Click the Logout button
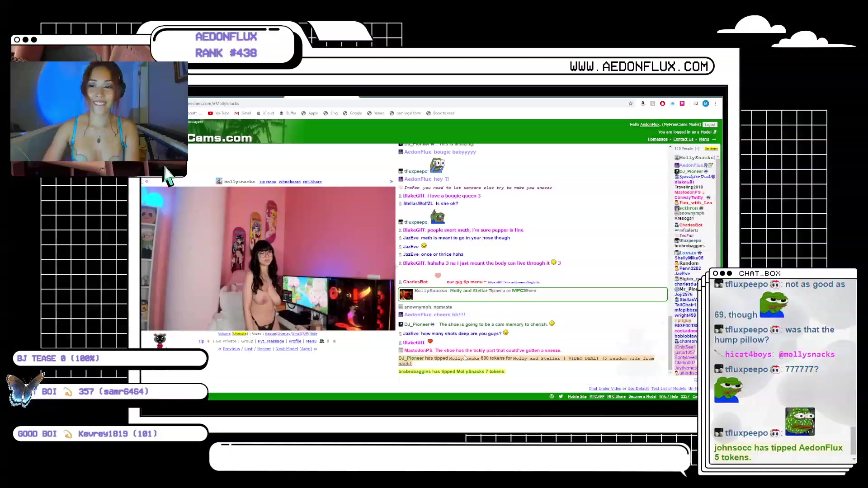Viewport: 868px width, 488px height. coord(710,125)
